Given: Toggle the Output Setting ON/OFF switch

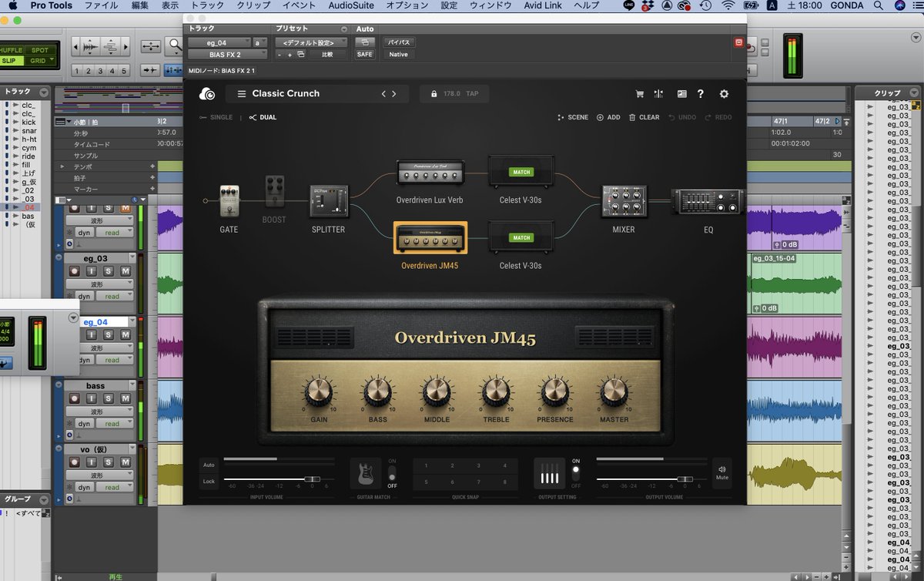Looking at the screenshot, I should pyautogui.click(x=575, y=472).
